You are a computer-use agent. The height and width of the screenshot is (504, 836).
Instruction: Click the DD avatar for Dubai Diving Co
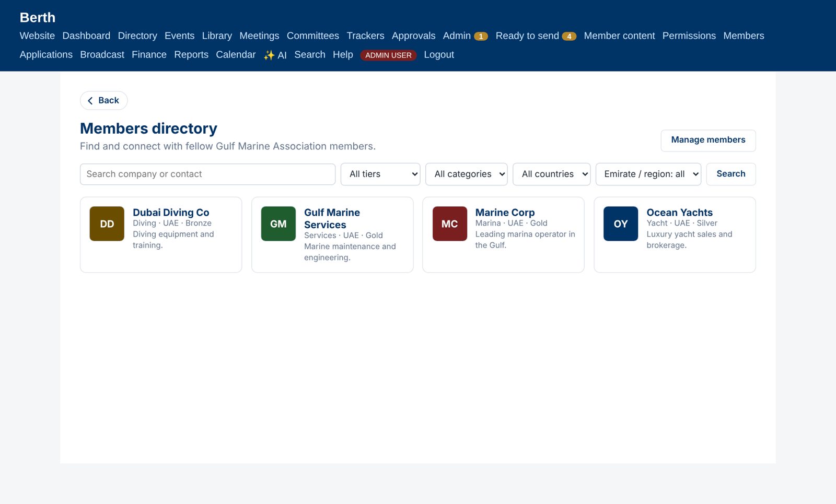pos(107,224)
